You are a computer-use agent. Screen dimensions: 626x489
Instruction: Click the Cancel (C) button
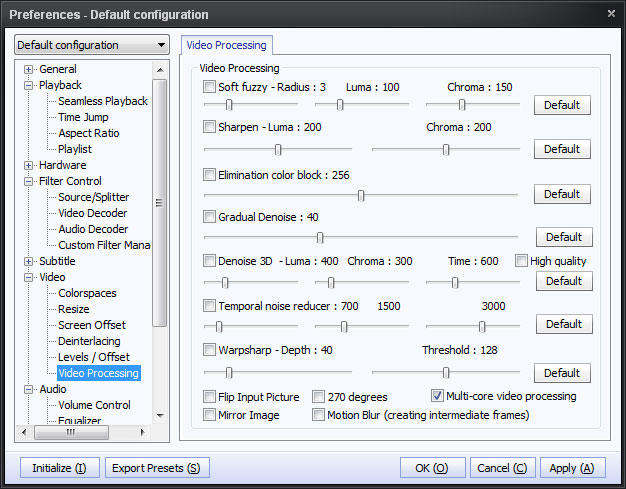tap(502, 468)
